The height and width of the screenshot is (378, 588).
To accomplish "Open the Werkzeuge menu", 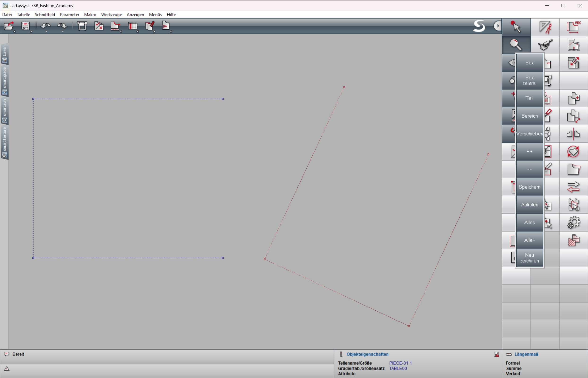I will coord(111,14).
